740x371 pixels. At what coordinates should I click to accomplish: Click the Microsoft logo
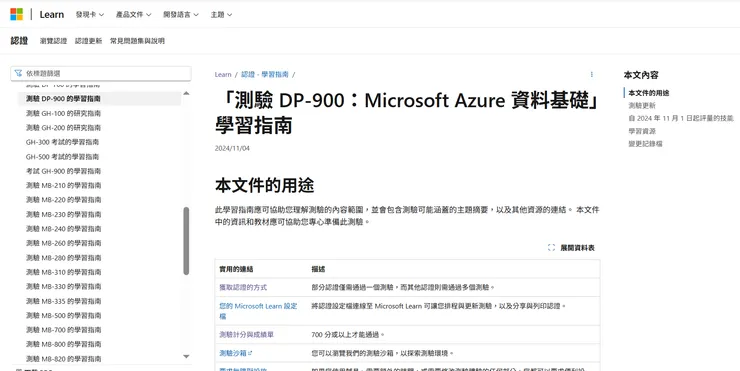(x=17, y=14)
